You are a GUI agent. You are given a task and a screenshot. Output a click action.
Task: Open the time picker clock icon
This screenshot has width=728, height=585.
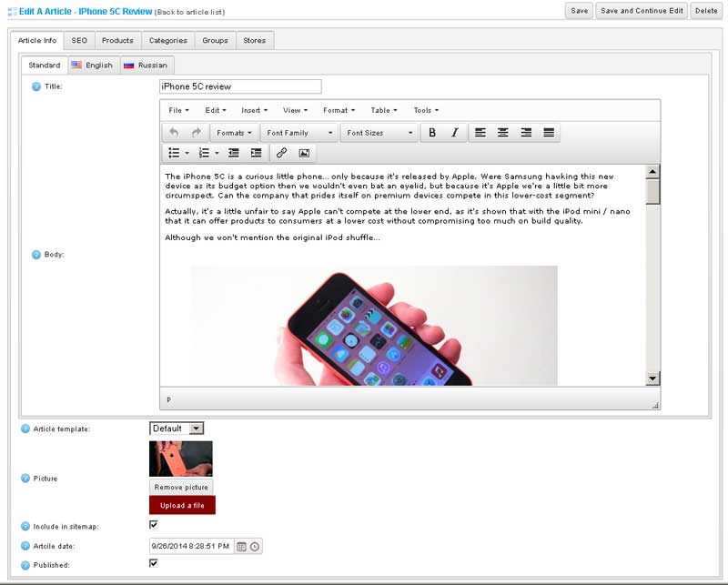(x=255, y=547)
